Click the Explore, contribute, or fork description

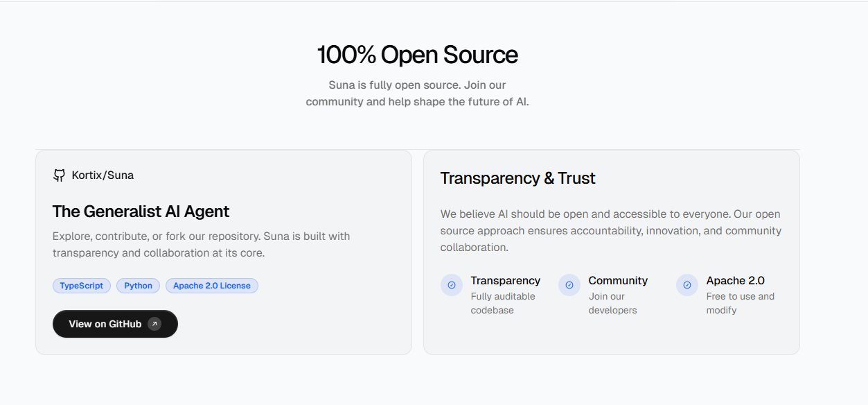pyautogui.click(x=202, y=245)
